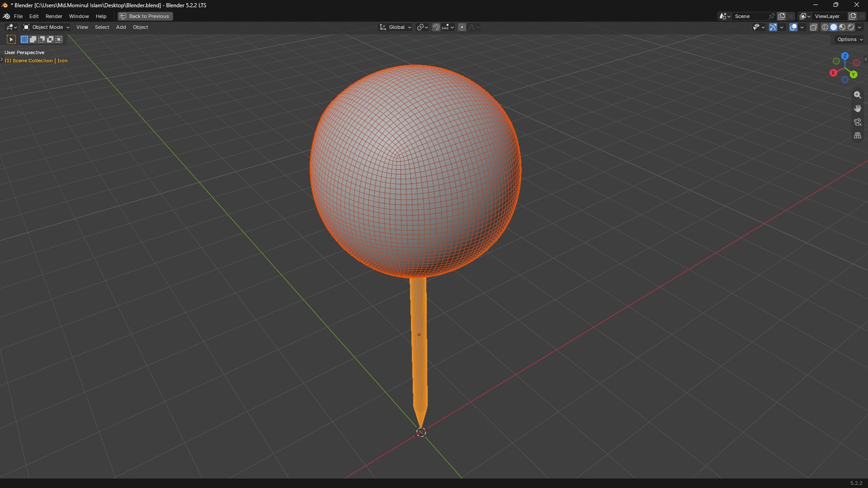The width and height of the screenshot is (868, 488).
Task: Toggle X-ray mode
Action: click(813, 28)
